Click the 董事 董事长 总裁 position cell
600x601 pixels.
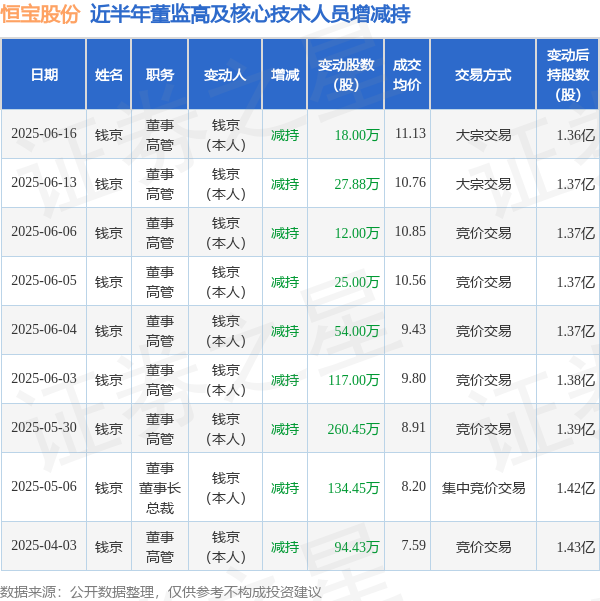click(x=159, y=488)
